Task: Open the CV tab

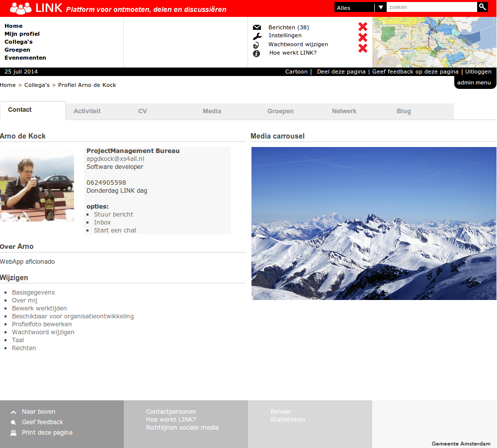Action: coord(143,111)
